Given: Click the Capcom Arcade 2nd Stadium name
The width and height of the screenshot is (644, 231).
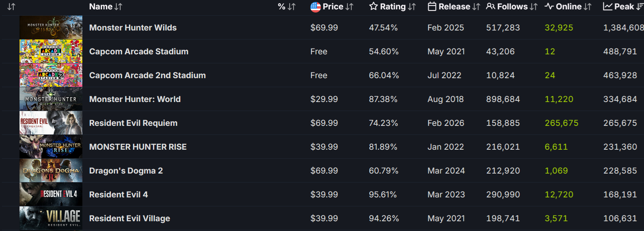Looking at the screenshot, I should click(x=147, y=75).
